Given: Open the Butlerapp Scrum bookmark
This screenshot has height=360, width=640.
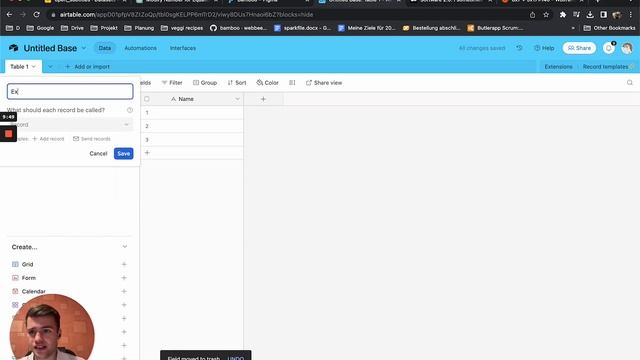Looking at the screenshot, I should point(496,28).
